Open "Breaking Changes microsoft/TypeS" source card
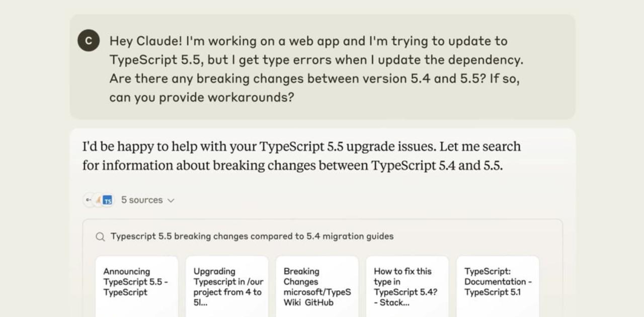Screen dimensions: 644x317 pos(317,286)
